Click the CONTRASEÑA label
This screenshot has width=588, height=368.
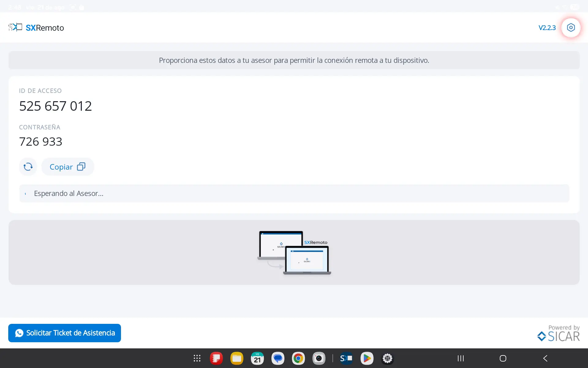point(40,127)
